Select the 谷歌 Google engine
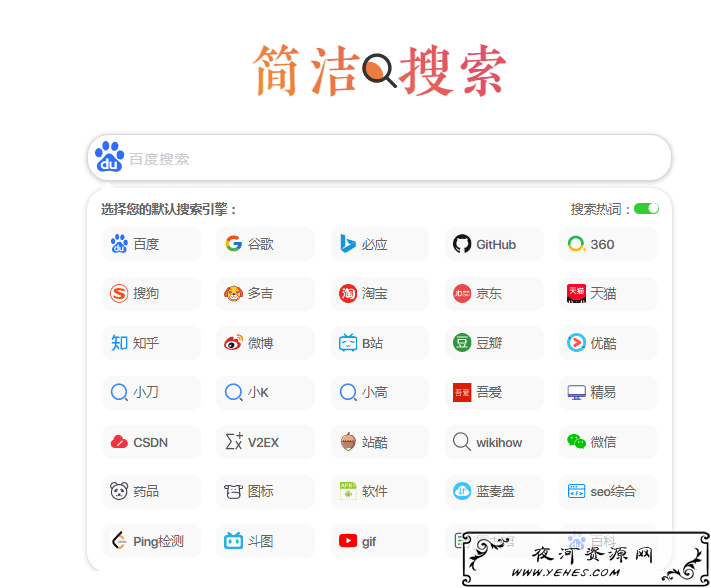This screenshot has width=711, height=588. tap(265, 244)
